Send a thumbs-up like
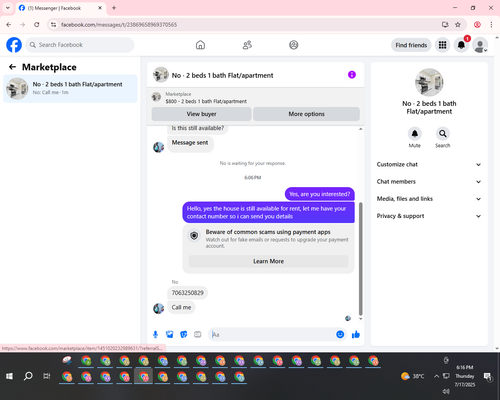The image size is (500, 400). coord(356,334)
